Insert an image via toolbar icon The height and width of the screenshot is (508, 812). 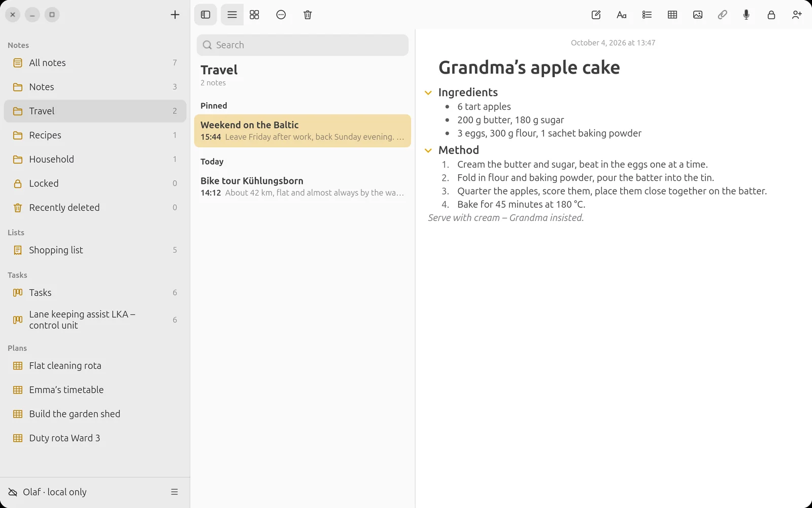click(x=698, y=15)
